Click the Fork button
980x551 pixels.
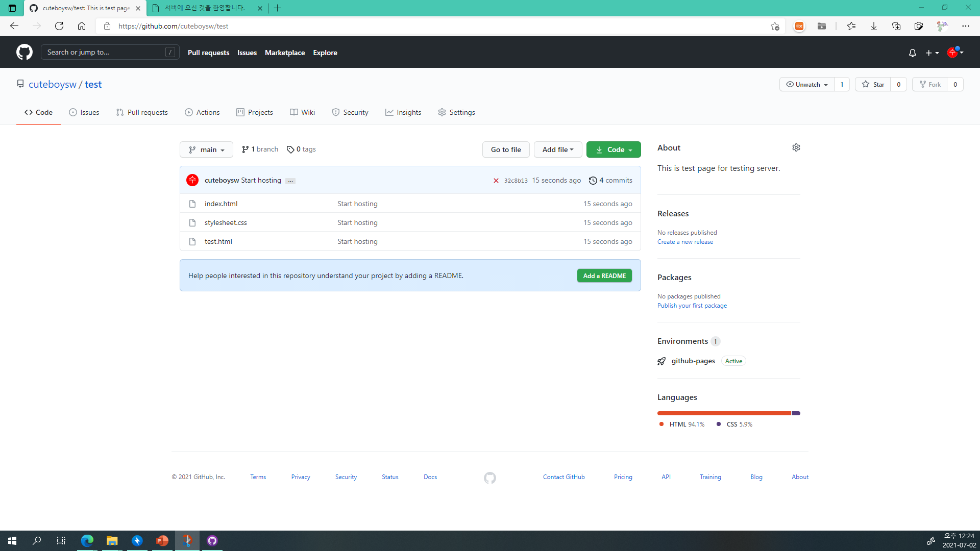click(x=929, y=84)
